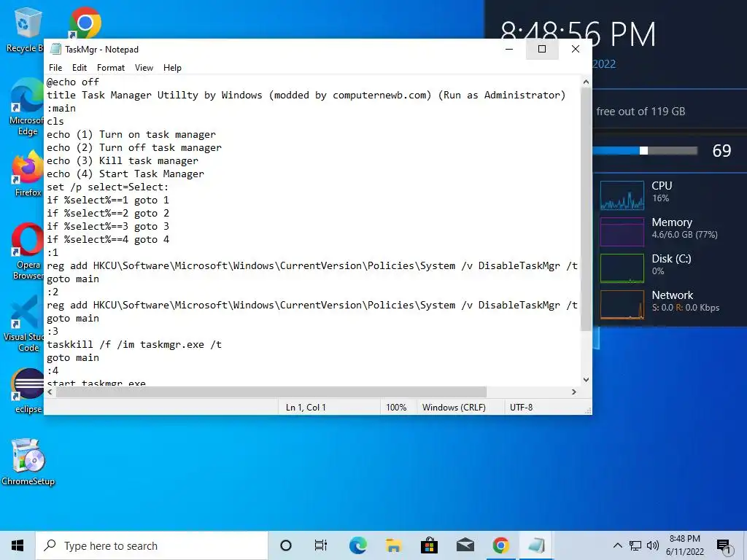This screenshot has height=560, width=747.
Task: Click the 'echo (3) Kill task manager' line
Action: 123,161
